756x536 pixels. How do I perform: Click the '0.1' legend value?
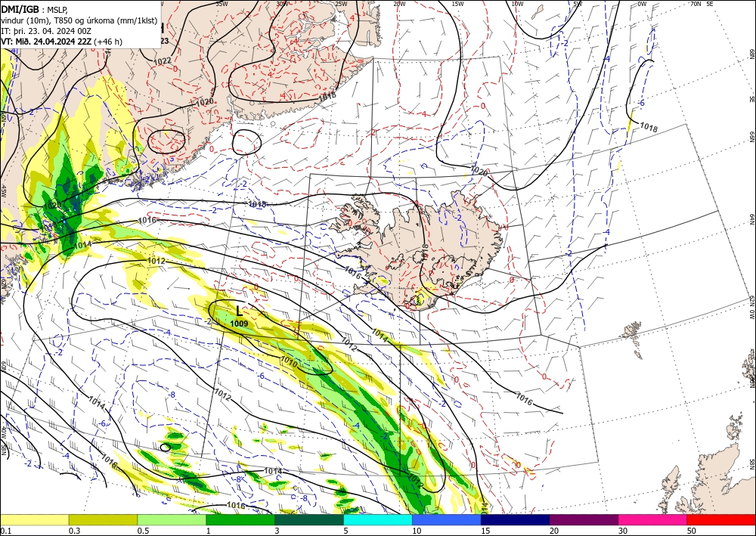[x=5, y=531]
